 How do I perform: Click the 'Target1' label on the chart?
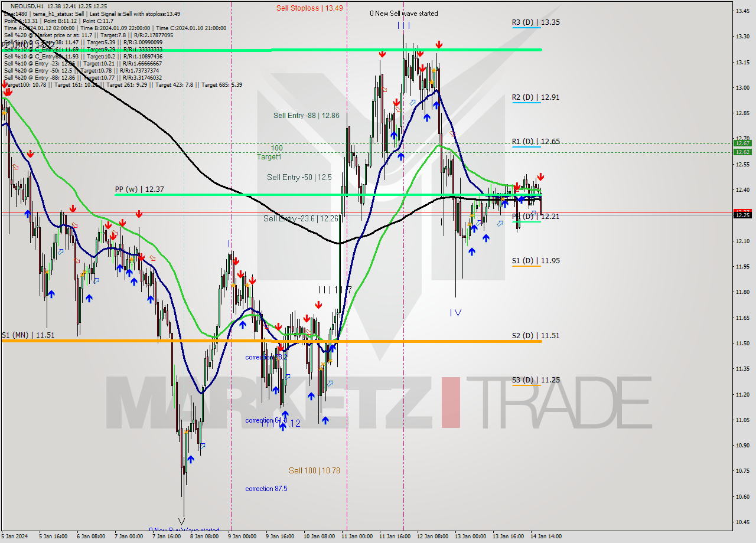point(269,157)
